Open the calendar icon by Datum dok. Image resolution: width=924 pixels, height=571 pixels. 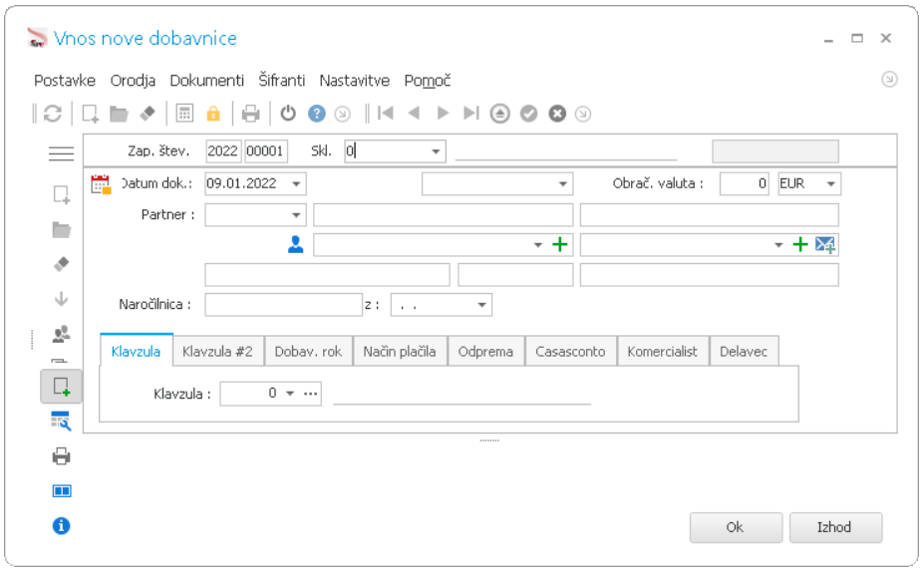[x=101, y=183]
